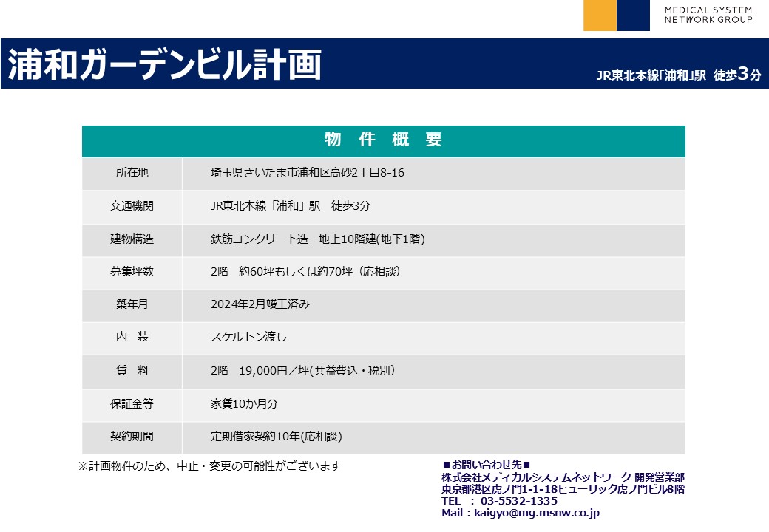Viewport: 769px width, 532px height.
Task: Select the スケルトン渡し interior value
Action: click(248, 337)
